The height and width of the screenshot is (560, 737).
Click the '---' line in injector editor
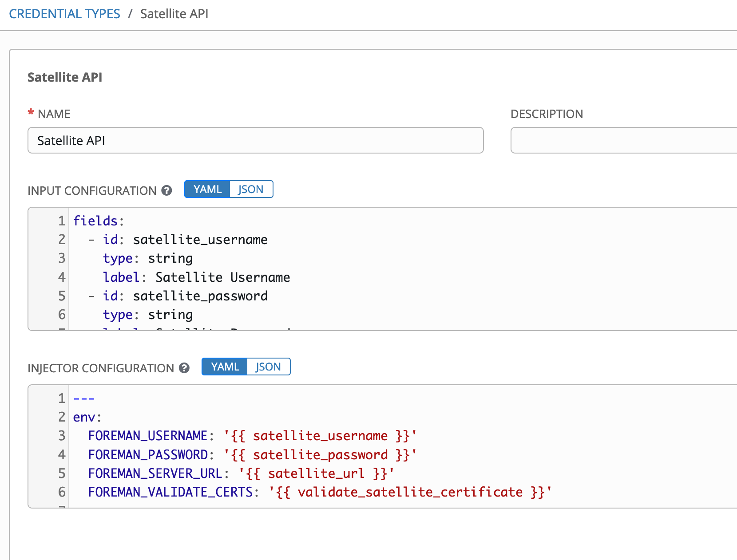pyautogui.click(x=84, y=398)
